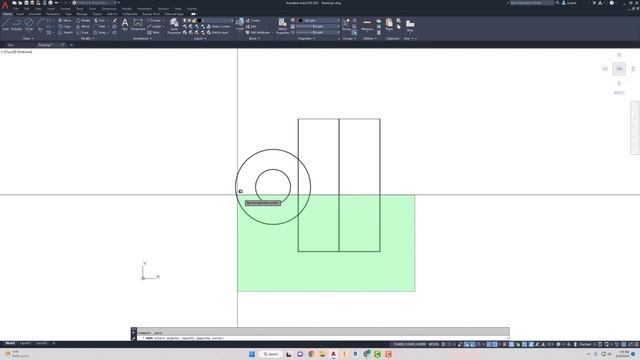Add a new drawing tab with plus

71,45
